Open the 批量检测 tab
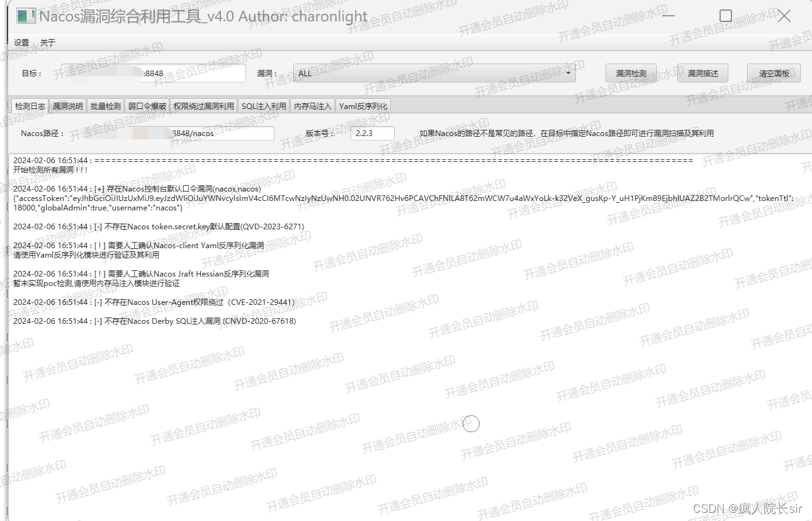The height and width of the screenshot is (521, 812). [x=104, y=106]
